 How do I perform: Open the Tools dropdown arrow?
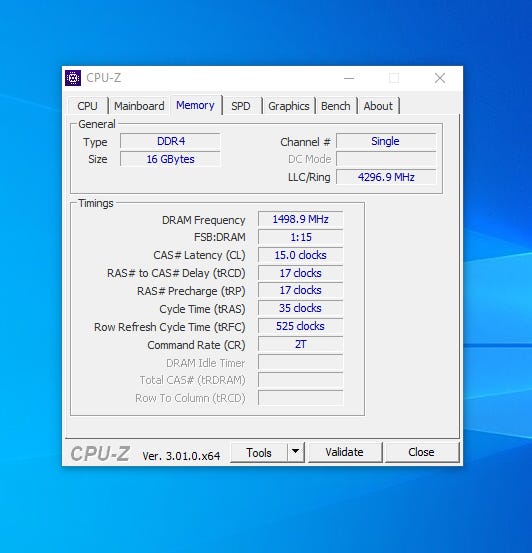(296, 452)
